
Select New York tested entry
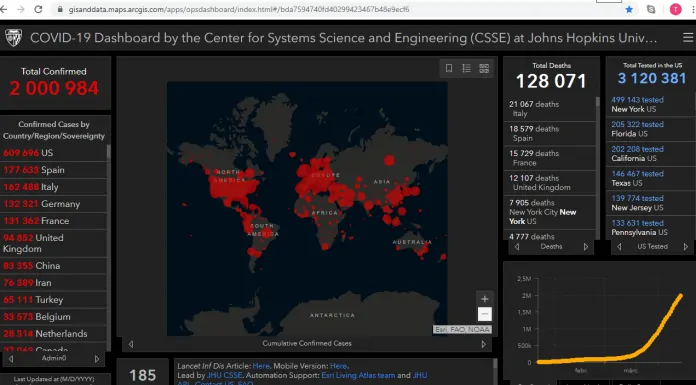650,104
